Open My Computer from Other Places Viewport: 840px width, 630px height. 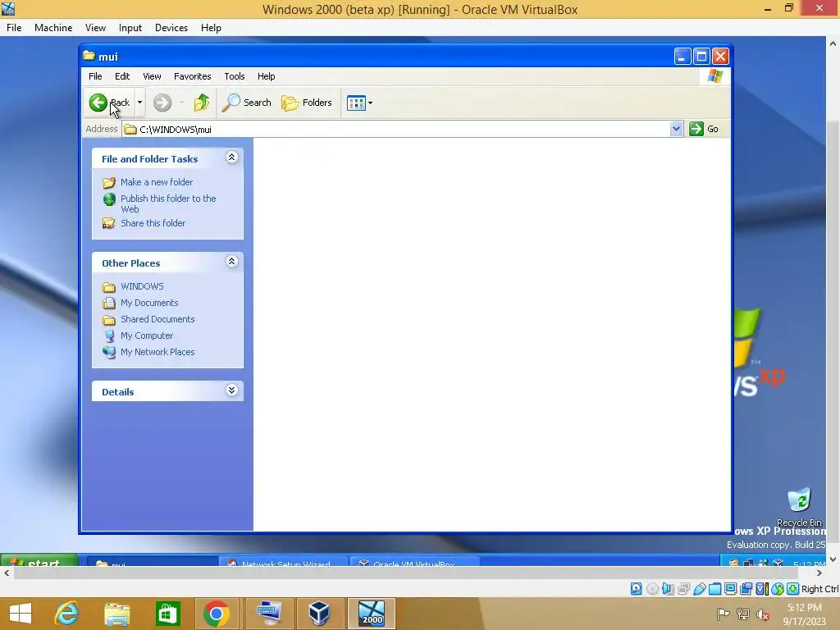pos(146,336)
